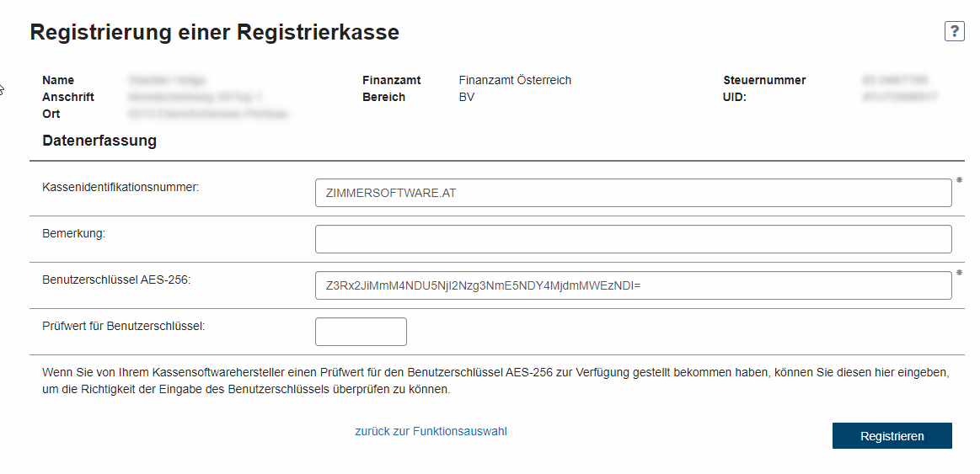Click the Kassenidentifikationsnummer input field

pos(633,193)
